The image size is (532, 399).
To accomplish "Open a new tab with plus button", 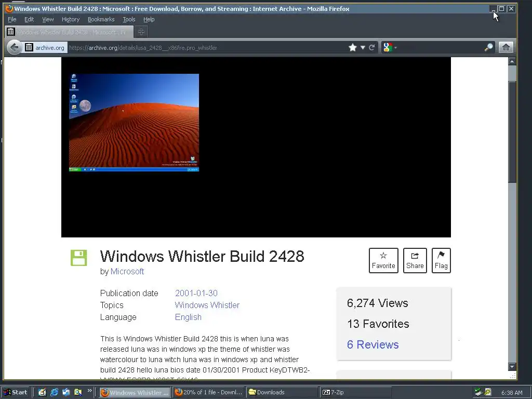I will (x=141, y=32).
